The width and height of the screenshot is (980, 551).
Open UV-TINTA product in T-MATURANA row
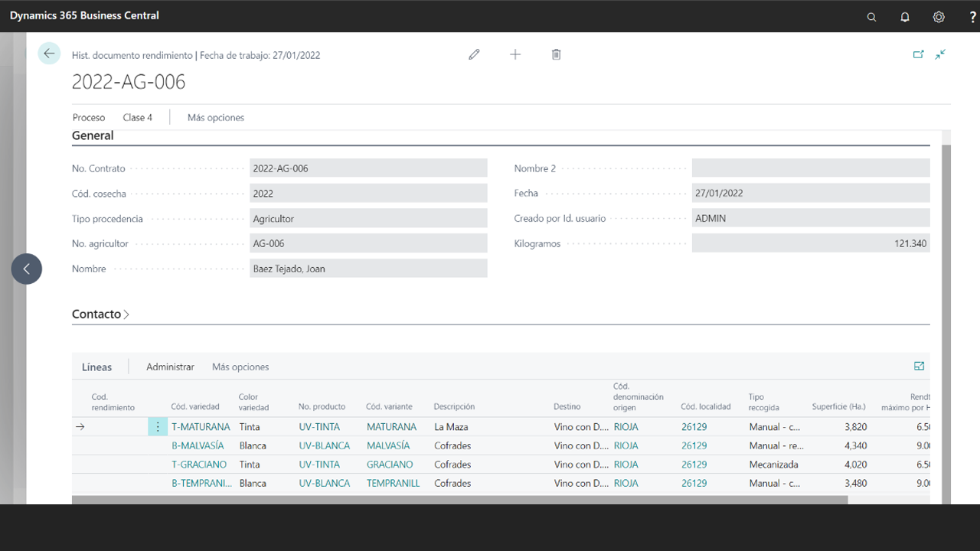pos(319,427)
